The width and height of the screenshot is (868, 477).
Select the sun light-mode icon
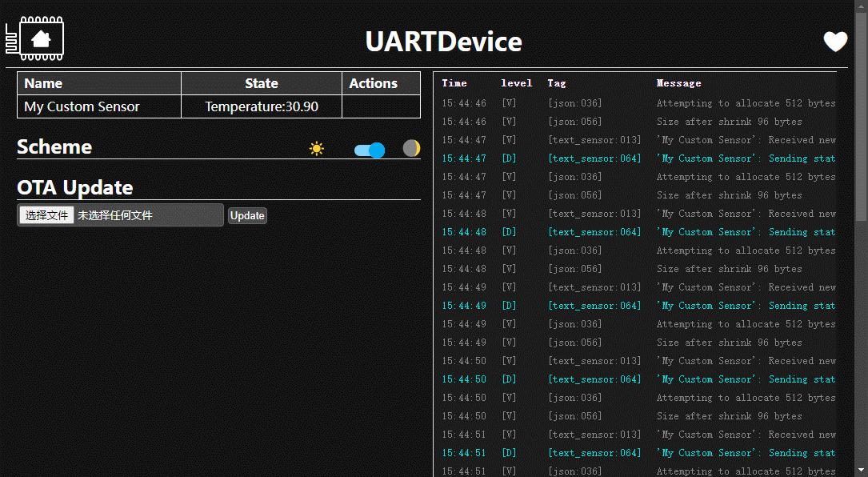[316, 148]
